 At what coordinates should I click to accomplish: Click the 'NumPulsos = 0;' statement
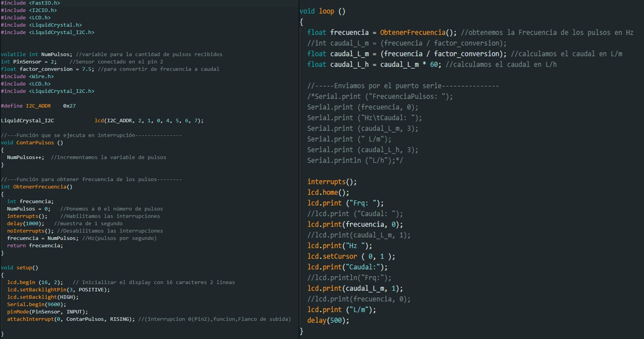[x=29, y=209]
